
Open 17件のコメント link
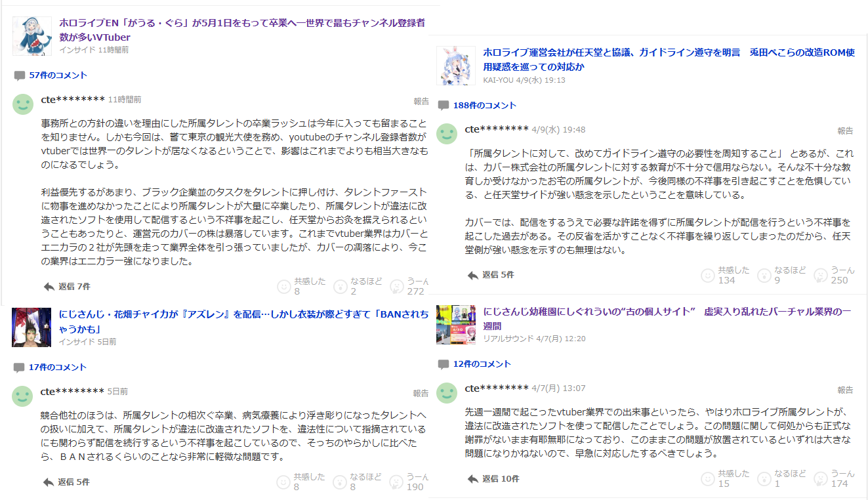tap(58, 367)
